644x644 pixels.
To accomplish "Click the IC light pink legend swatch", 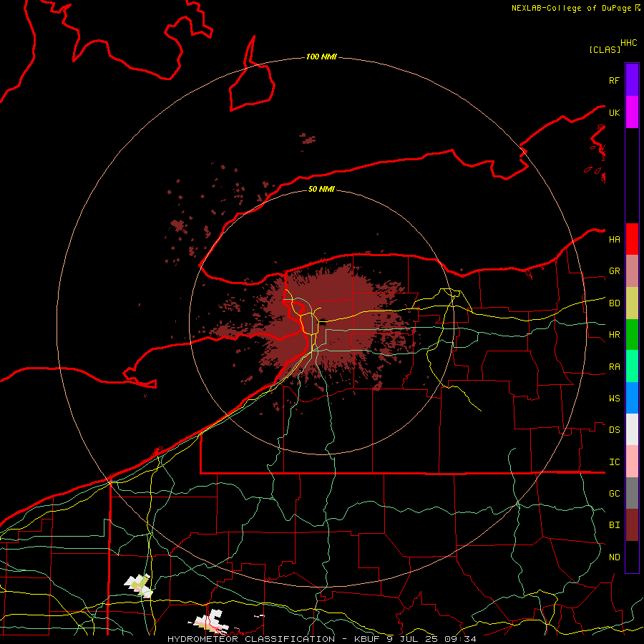I will (632, 462).
